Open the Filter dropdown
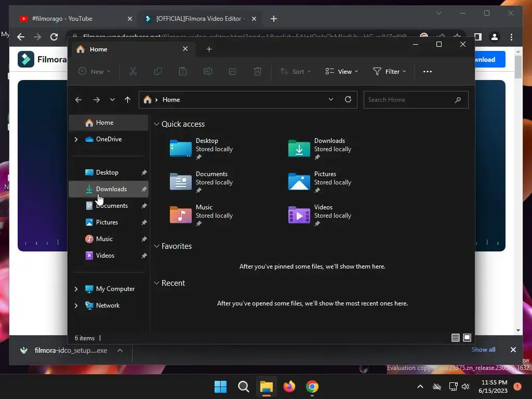 (x=390, y=72)
